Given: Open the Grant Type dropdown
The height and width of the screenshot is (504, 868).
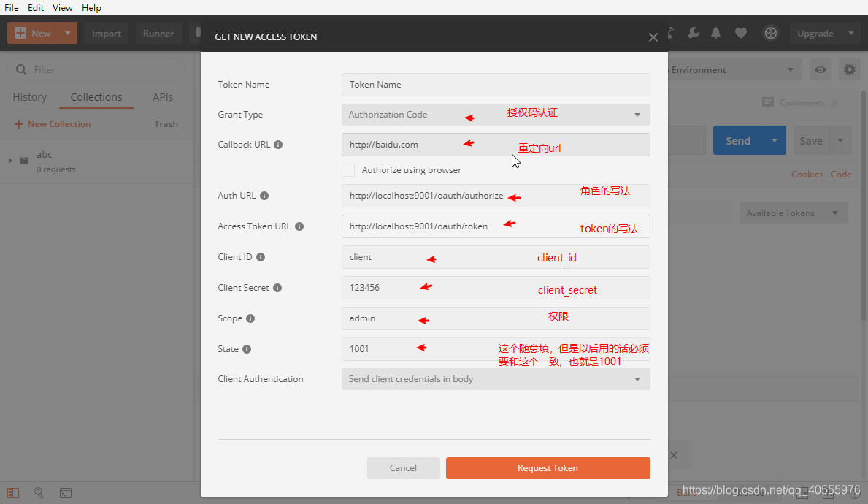Looking at the screenshot, I should 496,115.
